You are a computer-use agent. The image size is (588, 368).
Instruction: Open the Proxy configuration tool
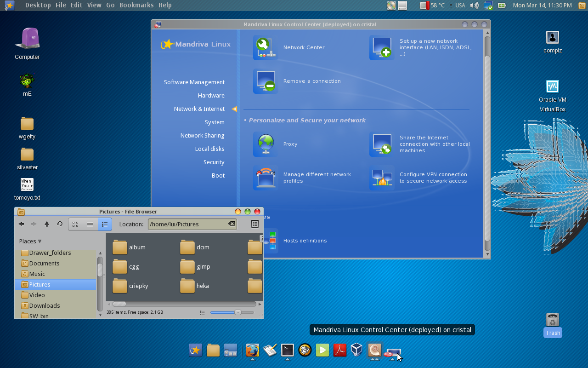pos(276,144)
